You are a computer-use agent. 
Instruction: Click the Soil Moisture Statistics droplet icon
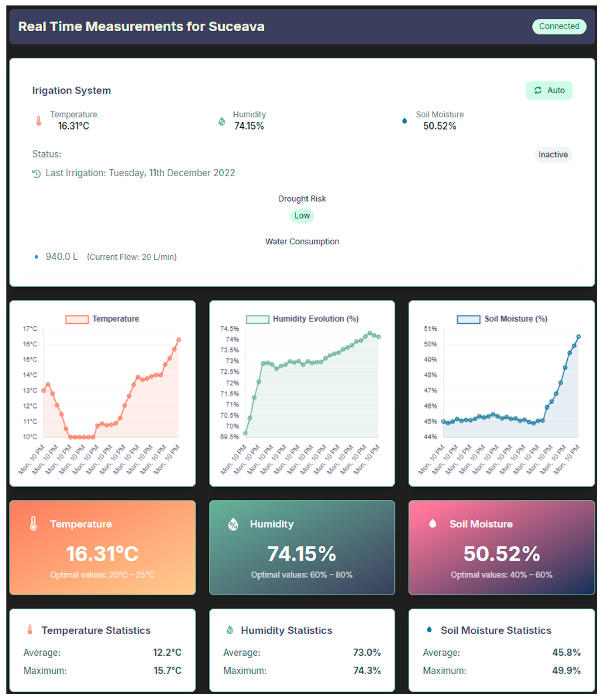point(429,629)
